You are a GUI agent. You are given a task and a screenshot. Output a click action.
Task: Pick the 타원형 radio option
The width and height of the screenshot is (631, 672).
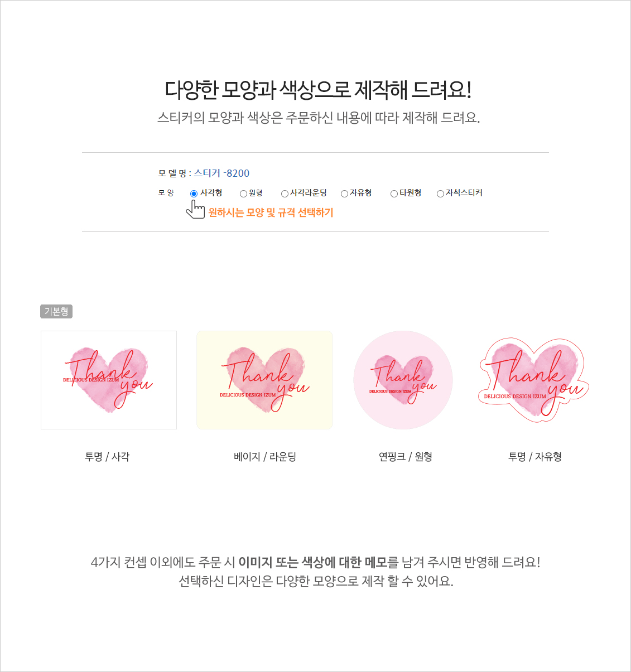[x=394, y=194]
